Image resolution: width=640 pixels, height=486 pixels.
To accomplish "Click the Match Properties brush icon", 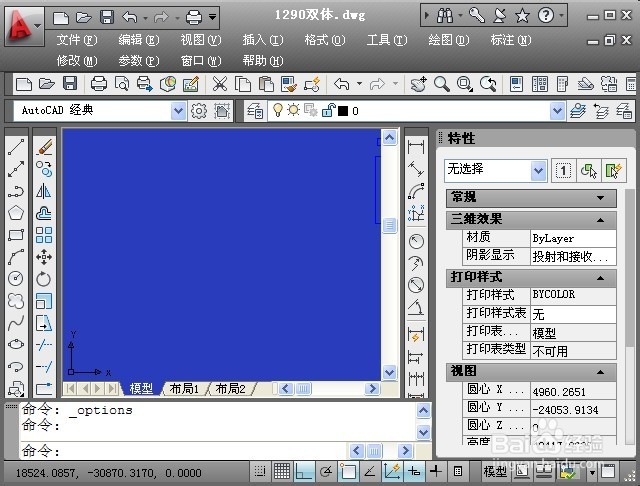I will (x=289, y=84).
